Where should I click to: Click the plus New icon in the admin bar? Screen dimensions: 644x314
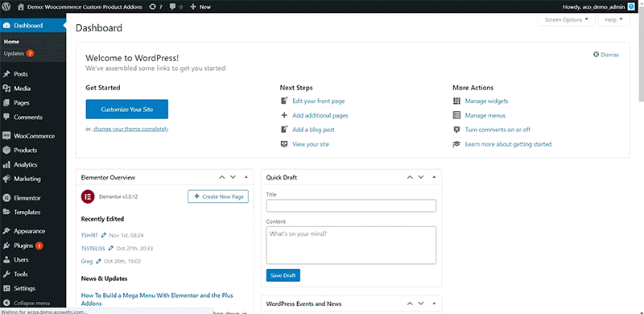[193, 6]
